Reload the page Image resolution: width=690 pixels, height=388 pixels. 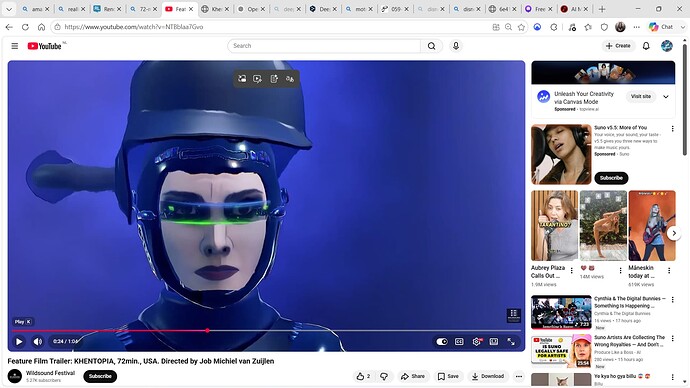tap(25, 27)
